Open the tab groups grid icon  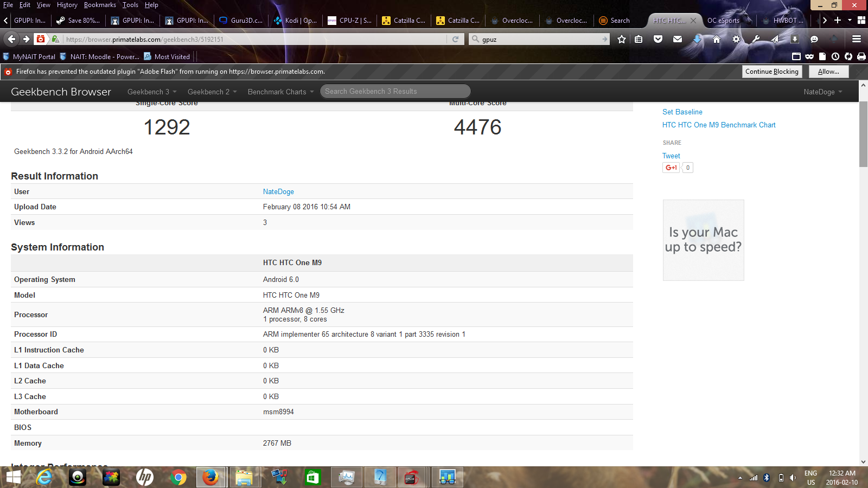pos(861,20)
